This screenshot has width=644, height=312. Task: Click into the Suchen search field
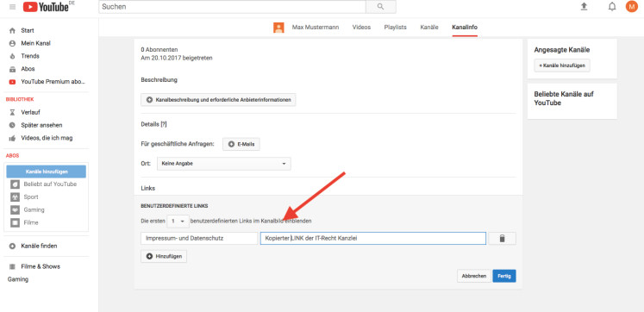(232, 7)
